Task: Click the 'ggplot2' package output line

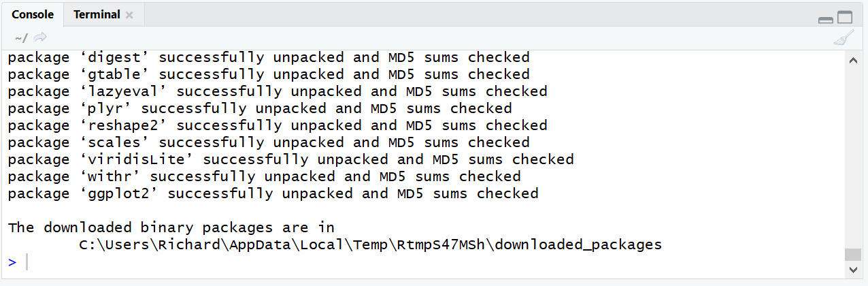Action: (x=273, y=193)
